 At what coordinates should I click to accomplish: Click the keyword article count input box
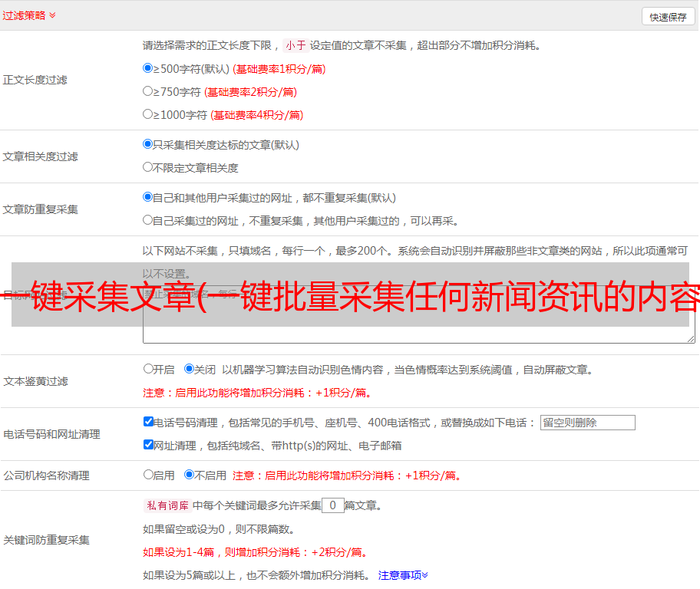pos(332,505)
